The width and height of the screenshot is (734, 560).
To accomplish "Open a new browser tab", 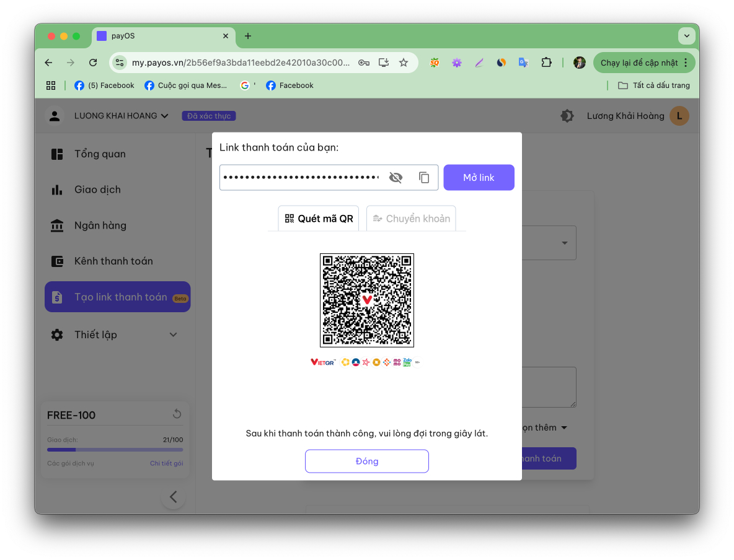I will point(248,36).
